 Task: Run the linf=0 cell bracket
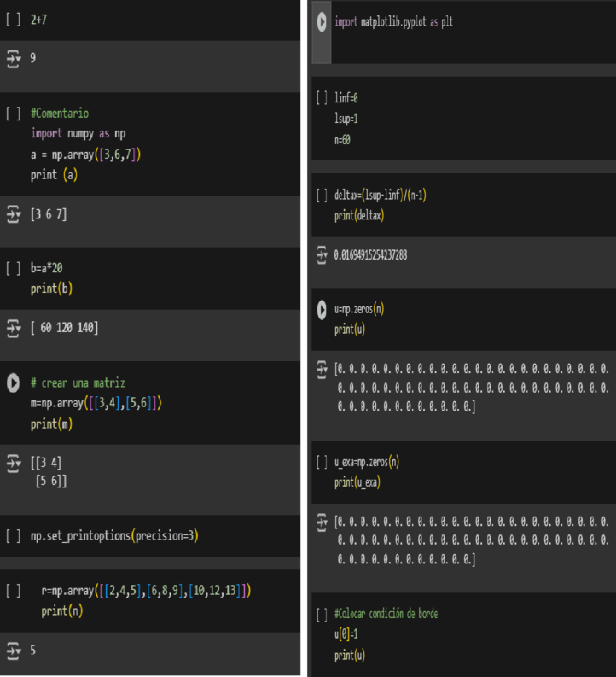(322, 97)
